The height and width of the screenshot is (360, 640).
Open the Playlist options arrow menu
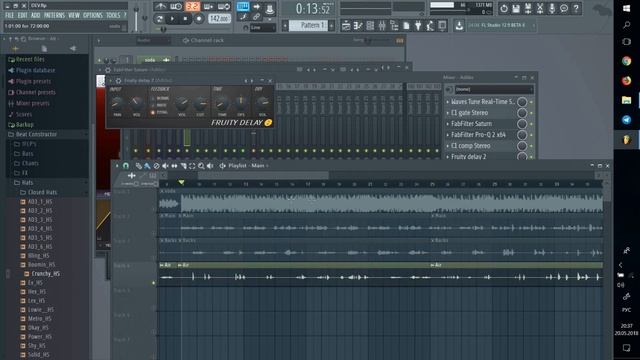coord(117,166)
